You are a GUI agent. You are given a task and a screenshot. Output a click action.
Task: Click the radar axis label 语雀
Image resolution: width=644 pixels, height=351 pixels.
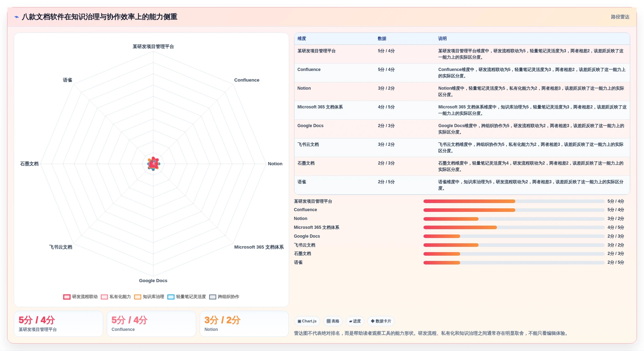(68, 80)
